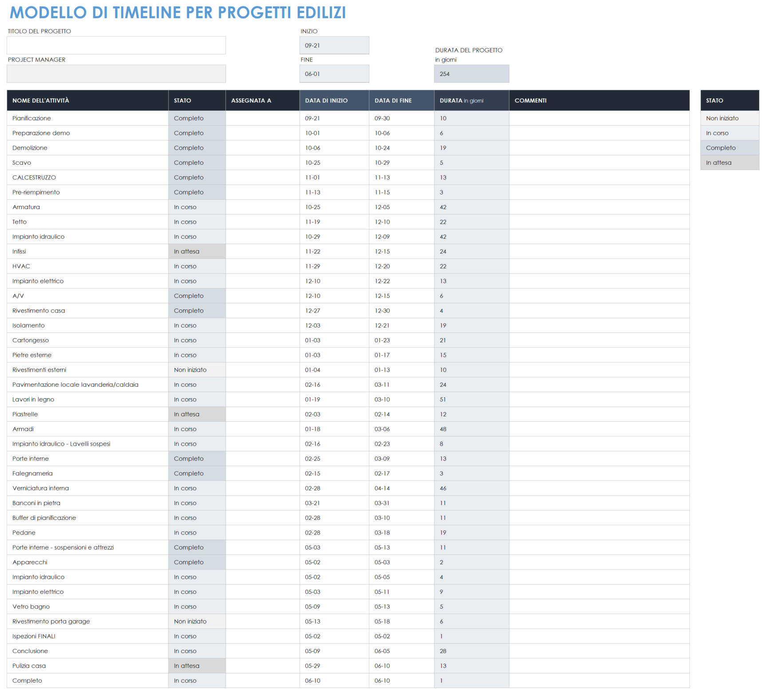Click project duration value 254
The image size is (767, 700).
click(x=471, y=74)
